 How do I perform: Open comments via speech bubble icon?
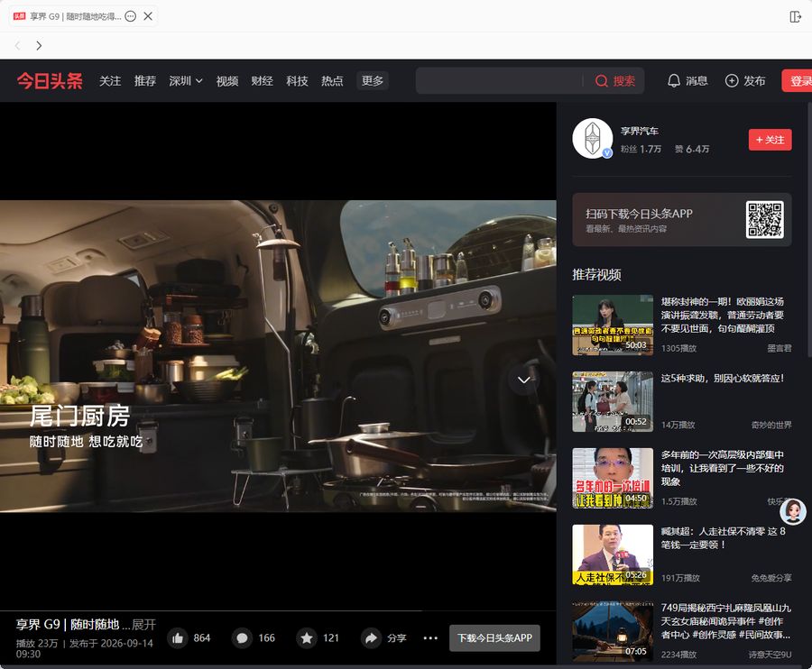point(242,638)
